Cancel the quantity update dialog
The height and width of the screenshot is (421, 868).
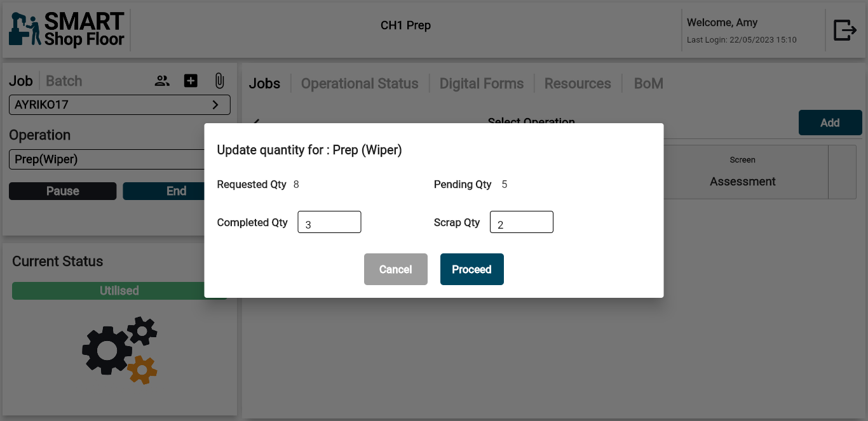pos(395,269)
